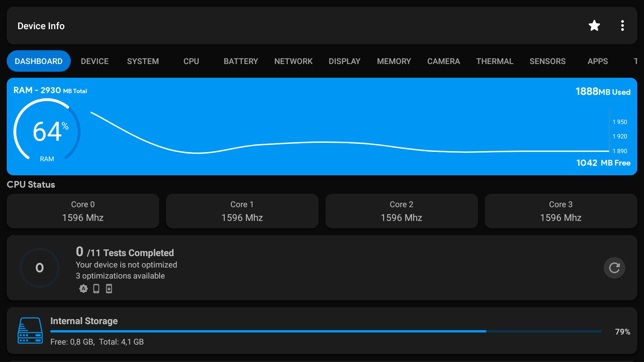Select the THERMAL tab
The height and width of the screenshot is (362, 644).
(x=495, y=61)
